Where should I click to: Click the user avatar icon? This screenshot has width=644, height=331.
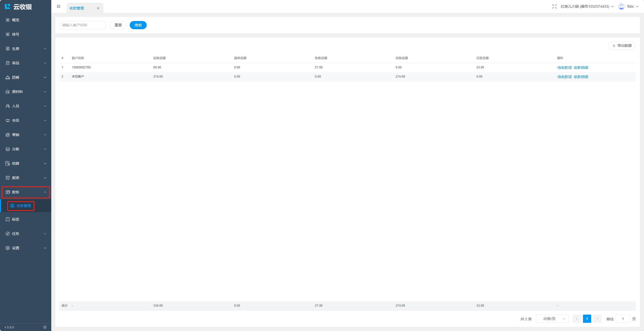tap(621, 6)
